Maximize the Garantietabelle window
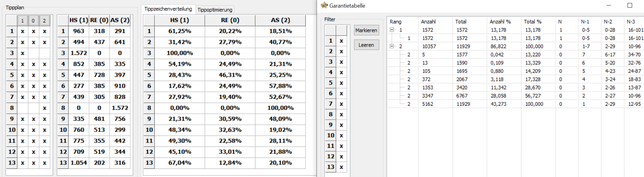644x177 pixels. (x=630, y=5)
